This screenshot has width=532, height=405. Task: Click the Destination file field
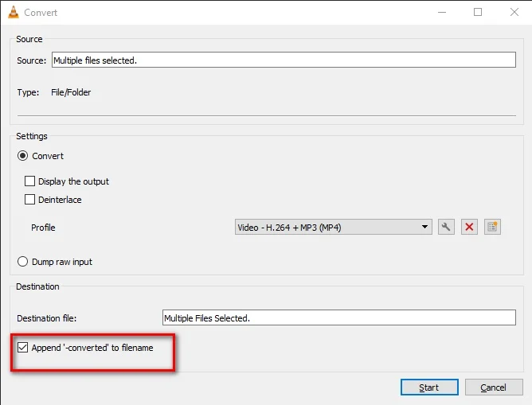pos(339,317)
